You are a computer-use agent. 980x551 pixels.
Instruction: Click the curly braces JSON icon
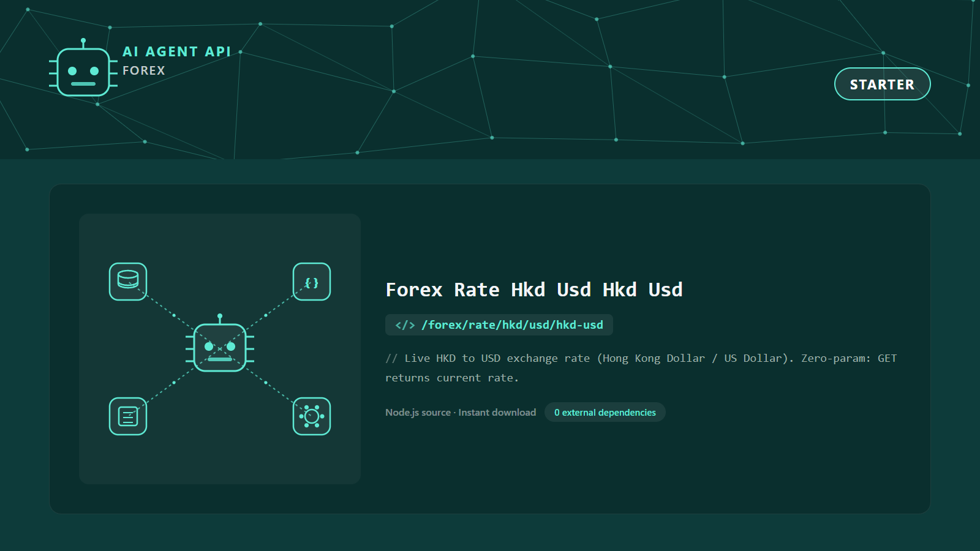click(312, 282)
